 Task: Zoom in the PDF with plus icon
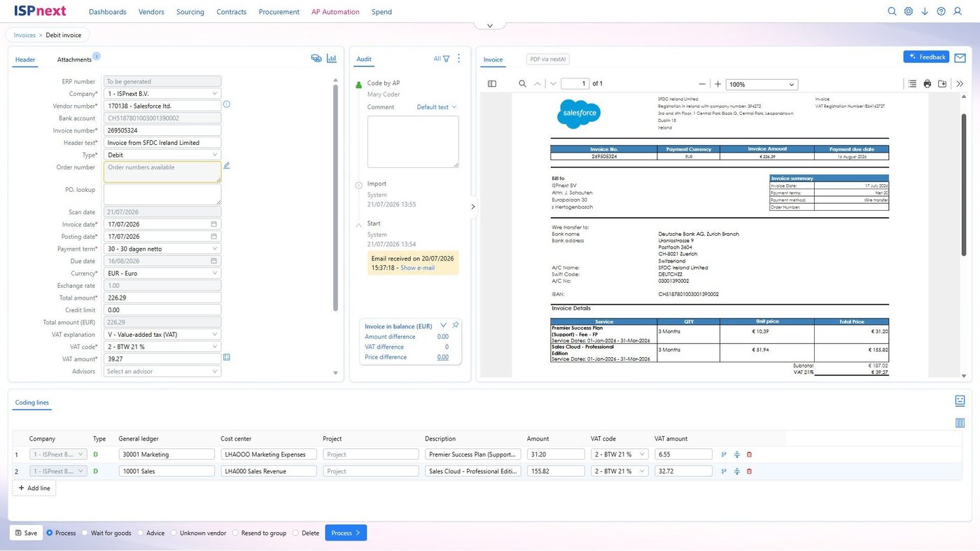[x=717, y=84]
